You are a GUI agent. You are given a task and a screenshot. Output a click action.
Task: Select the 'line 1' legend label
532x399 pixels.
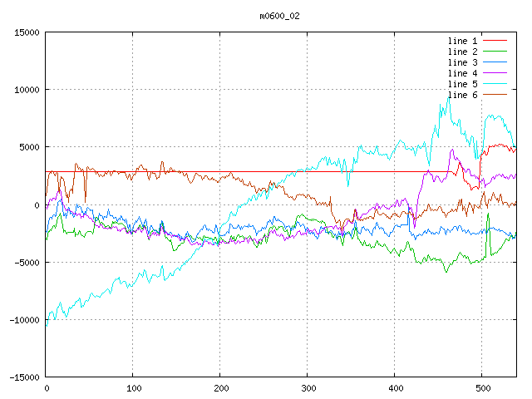tap(462, 41)
